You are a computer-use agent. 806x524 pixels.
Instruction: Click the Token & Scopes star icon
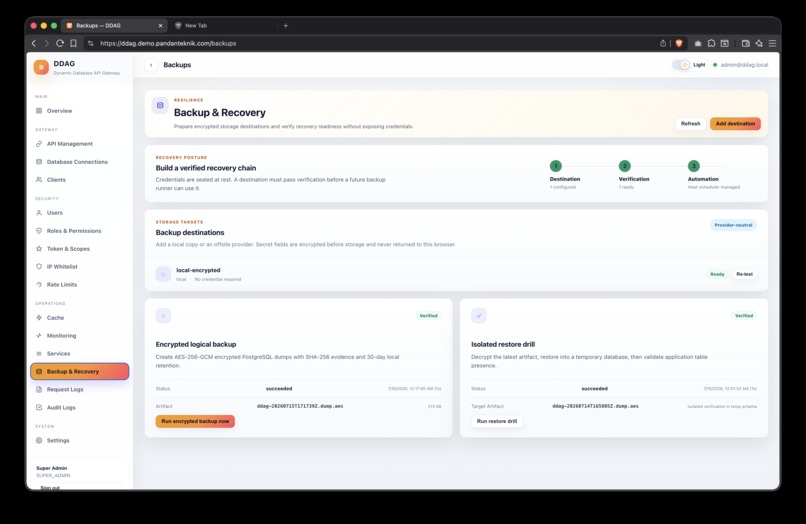[x=39, y=249]
